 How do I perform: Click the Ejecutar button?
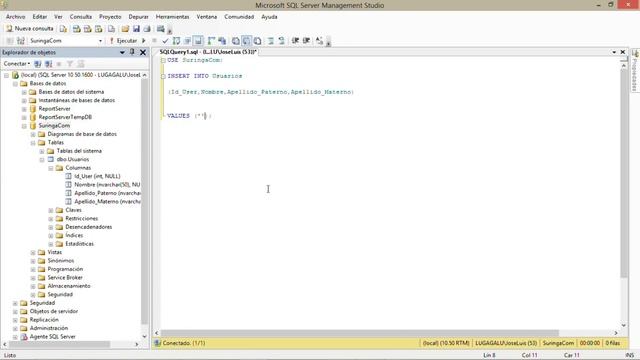click(123, 41)
